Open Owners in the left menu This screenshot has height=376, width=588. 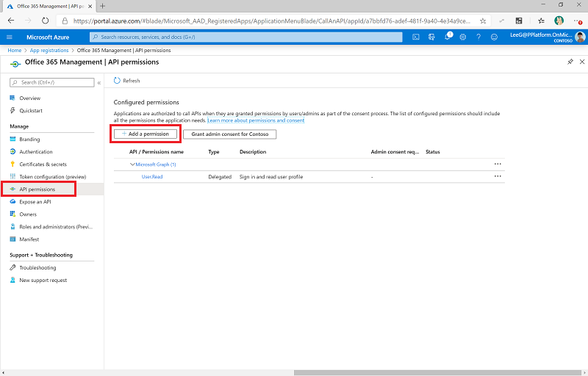[x=28, y=214]
